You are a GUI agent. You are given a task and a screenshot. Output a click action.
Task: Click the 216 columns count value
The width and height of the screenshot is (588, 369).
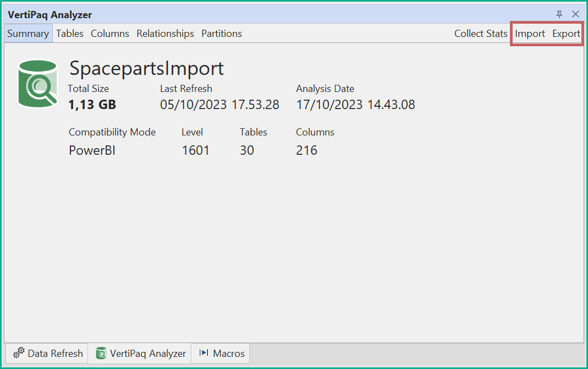tap(306, 150)
